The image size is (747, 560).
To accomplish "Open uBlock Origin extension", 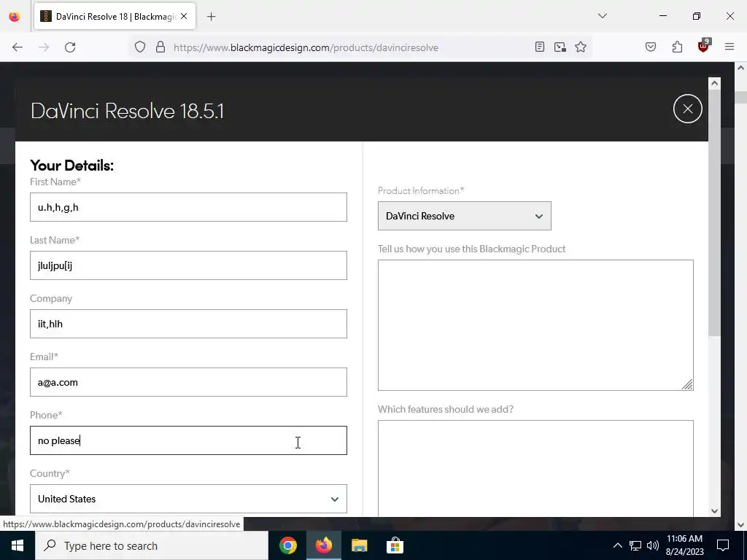I will [704, 46].
